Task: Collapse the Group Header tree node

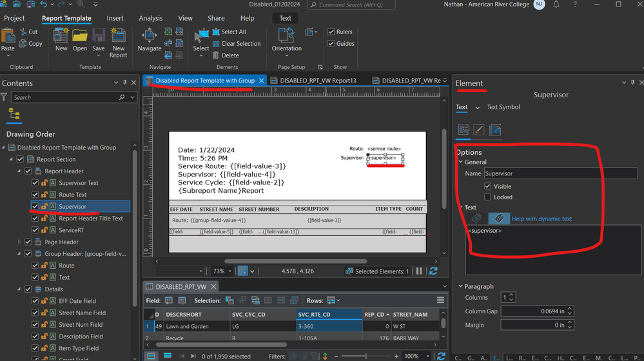Action: [x=19, y=254]
